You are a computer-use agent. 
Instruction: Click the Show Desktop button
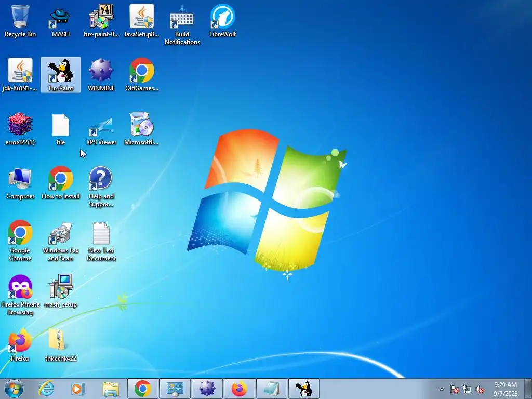(x=528, y=389)
